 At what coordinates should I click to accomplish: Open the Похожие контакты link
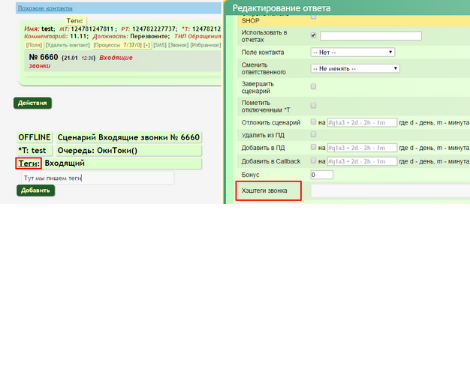click(45, 8)
